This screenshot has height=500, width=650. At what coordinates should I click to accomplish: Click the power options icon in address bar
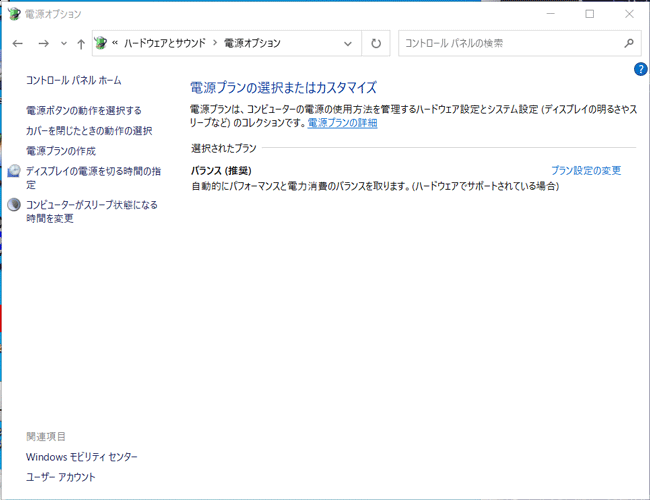[x=100, y=43]
